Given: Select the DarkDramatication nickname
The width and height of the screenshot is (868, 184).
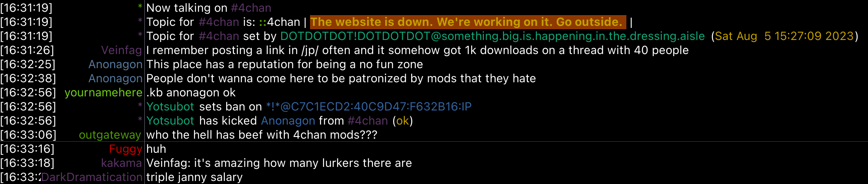Looking at the screenshot, I should [x=91, y=177].
